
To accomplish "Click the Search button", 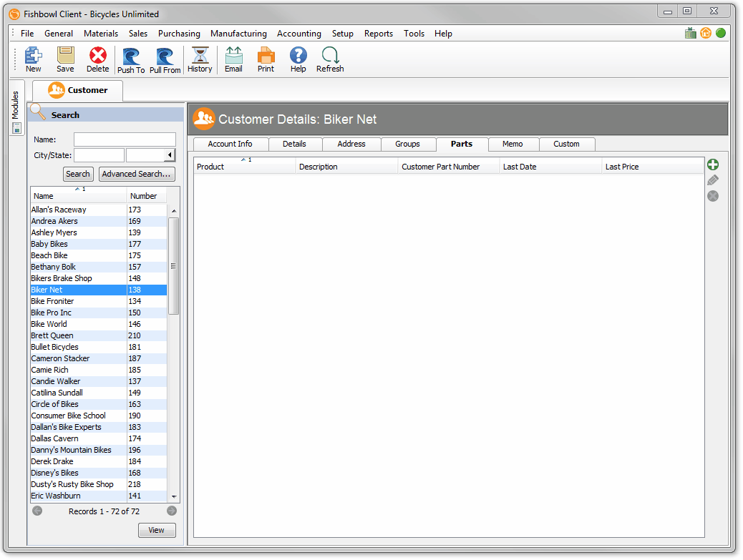I will pyautogui.click(x=78, y=175).
